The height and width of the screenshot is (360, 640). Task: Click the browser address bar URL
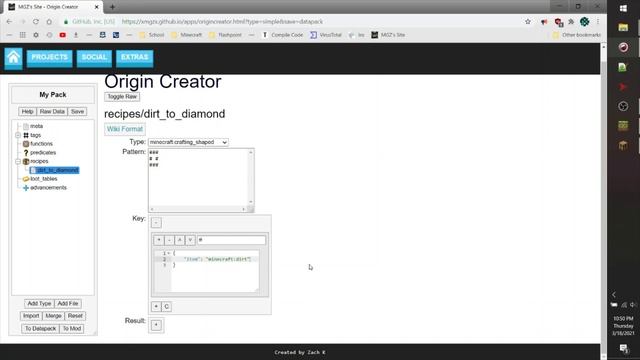pyautogui.click(x=222, y=22)
